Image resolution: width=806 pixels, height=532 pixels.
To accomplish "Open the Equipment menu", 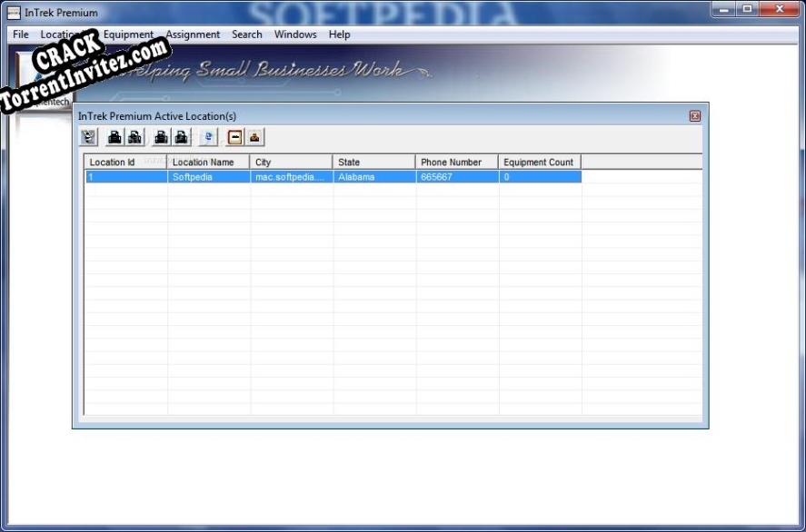I will coord(128,34).
